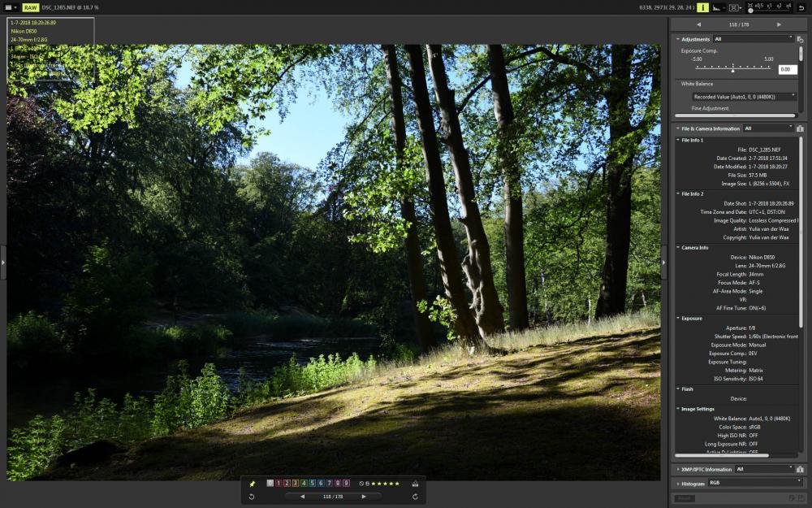The width and height of the screenshot is (812, 508).
Task: Set zoom level to x1
Action: point(770,6)
